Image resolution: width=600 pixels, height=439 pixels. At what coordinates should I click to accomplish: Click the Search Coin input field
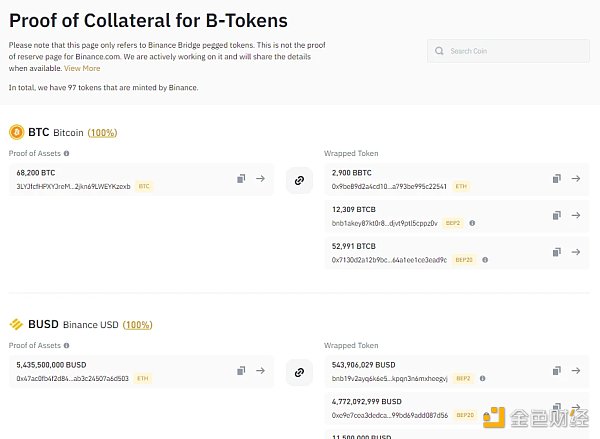(x=508, y=51)
